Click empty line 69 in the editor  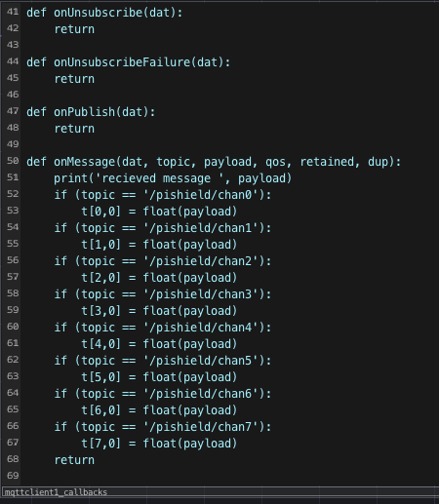[x=227, y=476]
